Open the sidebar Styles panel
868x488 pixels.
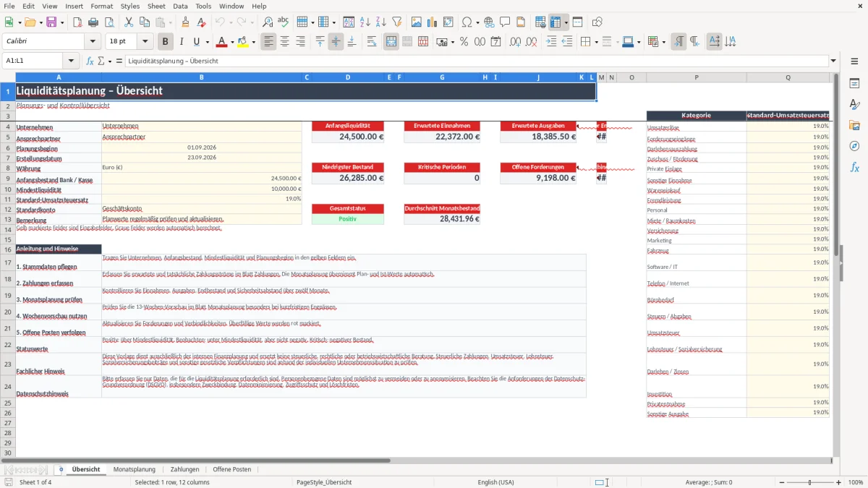coord(854,105)
